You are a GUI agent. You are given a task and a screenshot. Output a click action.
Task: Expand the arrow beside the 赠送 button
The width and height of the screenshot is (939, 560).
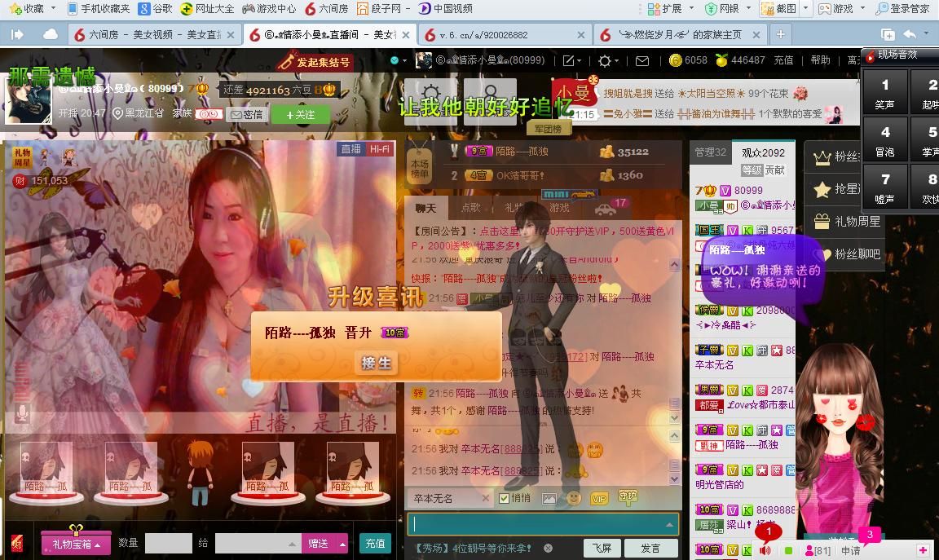tap(342, 544)
